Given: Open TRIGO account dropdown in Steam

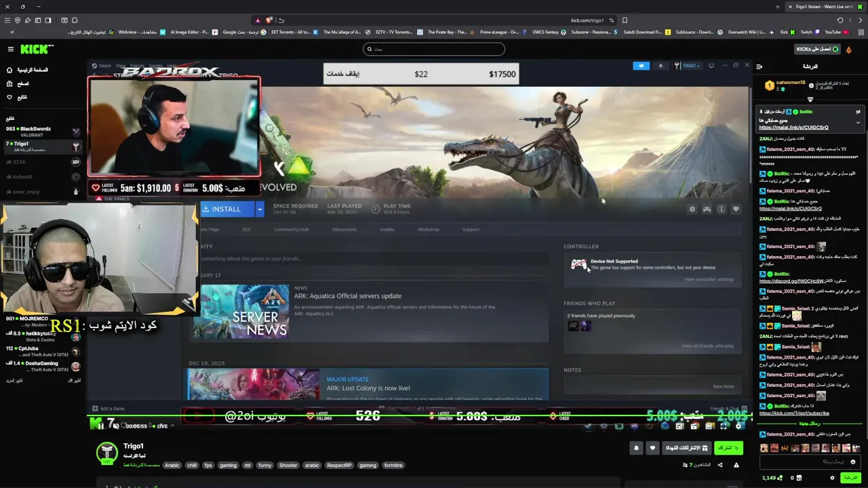Looking at the screenshot, I should [x=687, y=66].
